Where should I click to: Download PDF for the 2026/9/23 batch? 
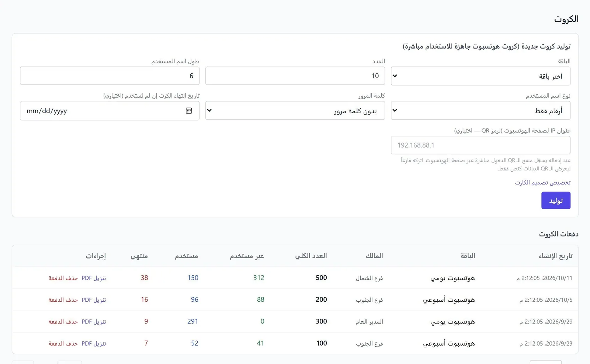click(94, 343)
